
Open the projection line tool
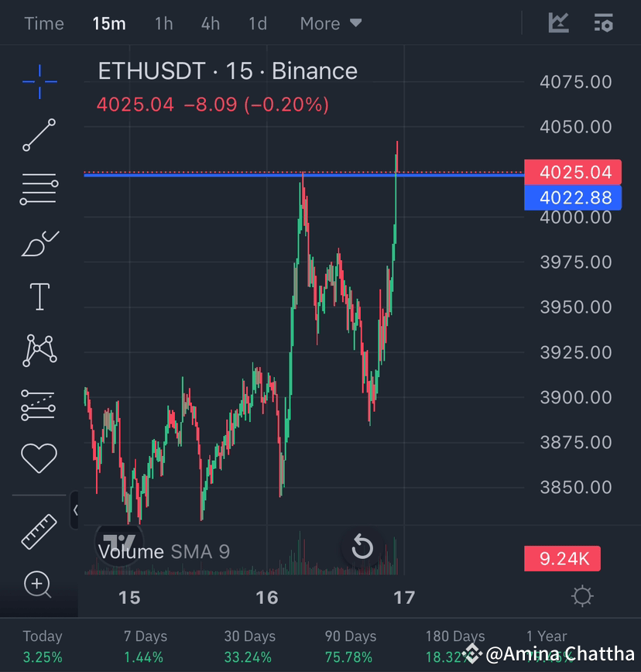click(x=39, y=404)
